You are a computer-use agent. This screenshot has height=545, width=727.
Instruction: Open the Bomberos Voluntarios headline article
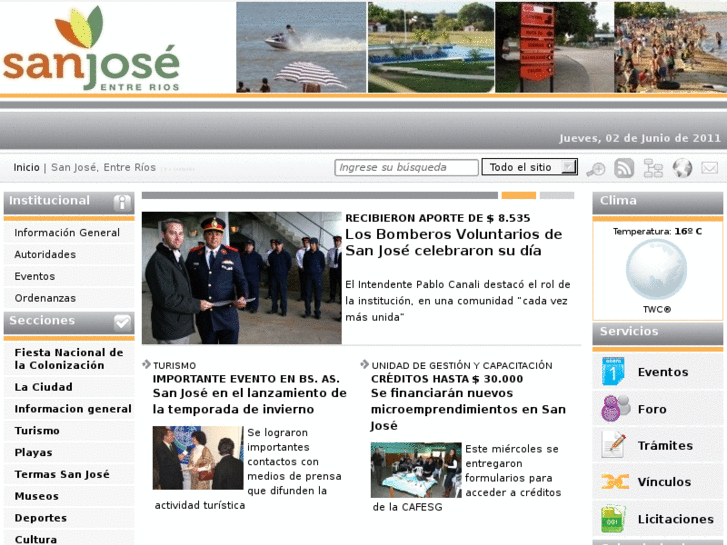coord(453,242)
